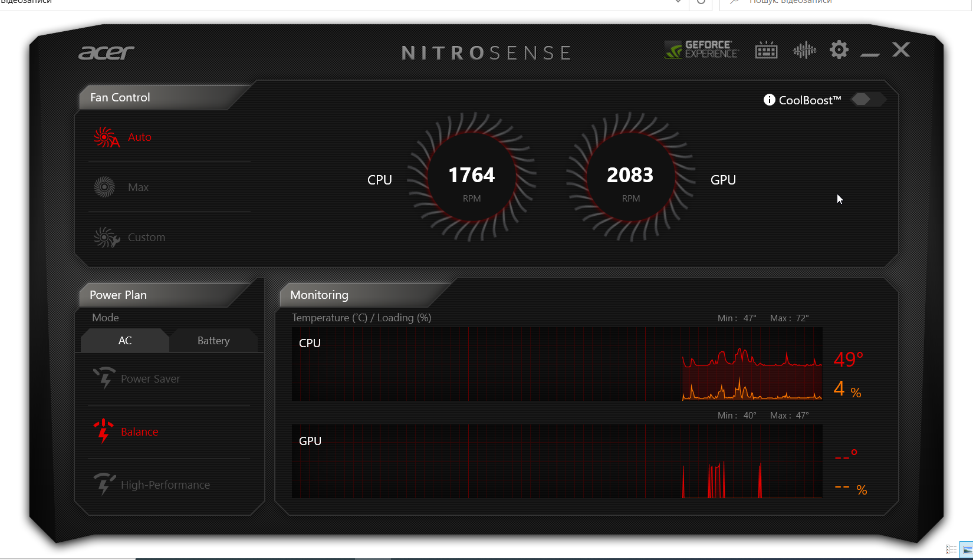This screenshot has height=560, width=973.
Task: Open GeForce Experience from the NitroSense header
Action: click(702, 50)
